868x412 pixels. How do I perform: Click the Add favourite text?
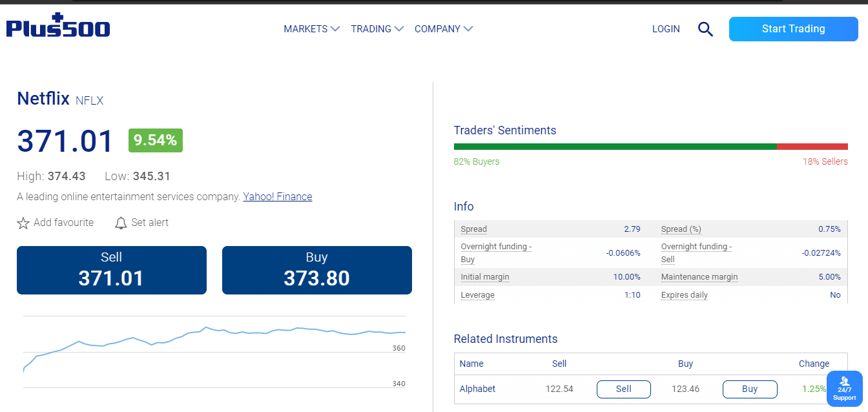[63, 223]
